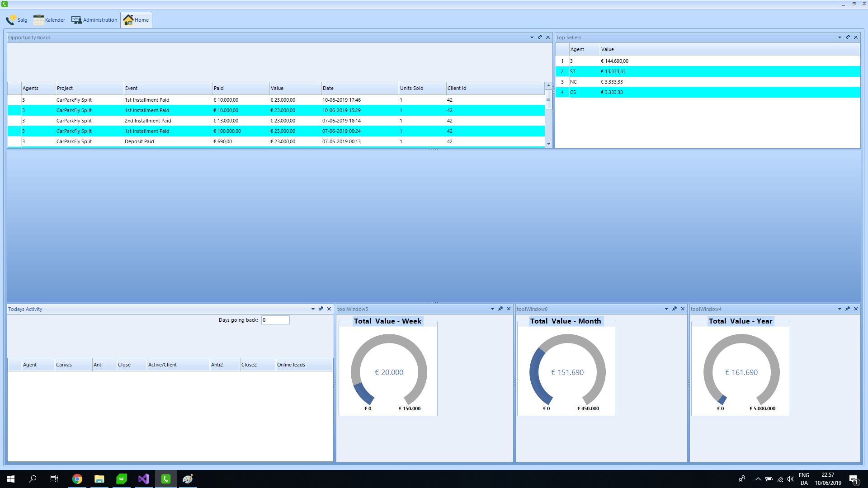This screenshot has height=488, width=868.
Task: Open Top Sellers panel dropdown arrow
Action: (840, 38)
